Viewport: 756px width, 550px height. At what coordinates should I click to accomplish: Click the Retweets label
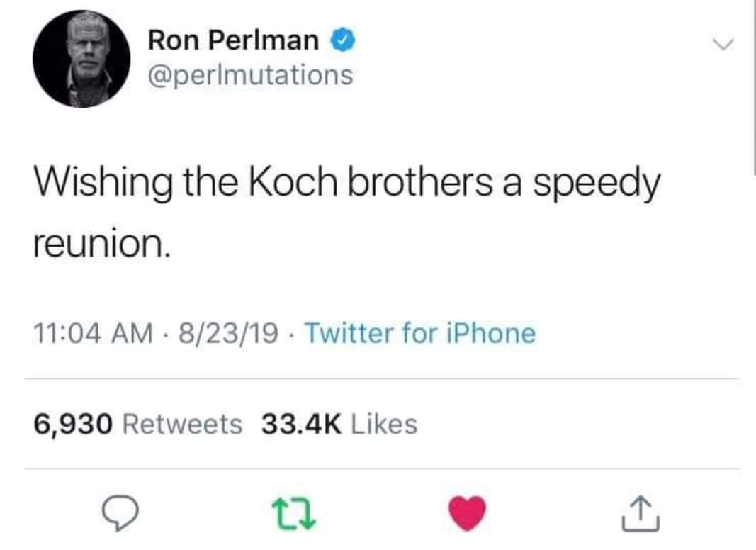(183, 425)
